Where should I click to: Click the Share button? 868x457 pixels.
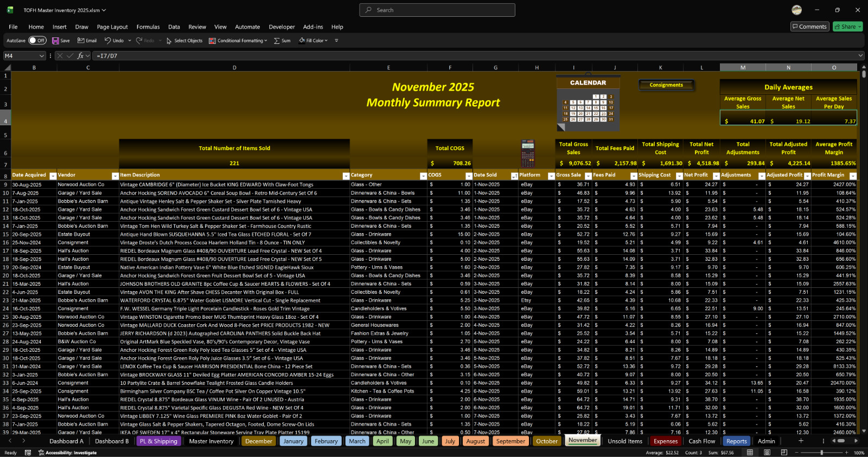847,27
